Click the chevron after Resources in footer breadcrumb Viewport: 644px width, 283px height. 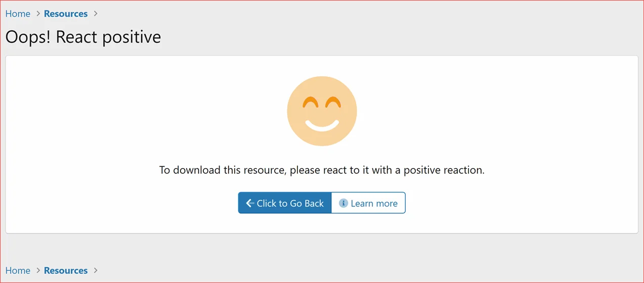pos(96,271)
